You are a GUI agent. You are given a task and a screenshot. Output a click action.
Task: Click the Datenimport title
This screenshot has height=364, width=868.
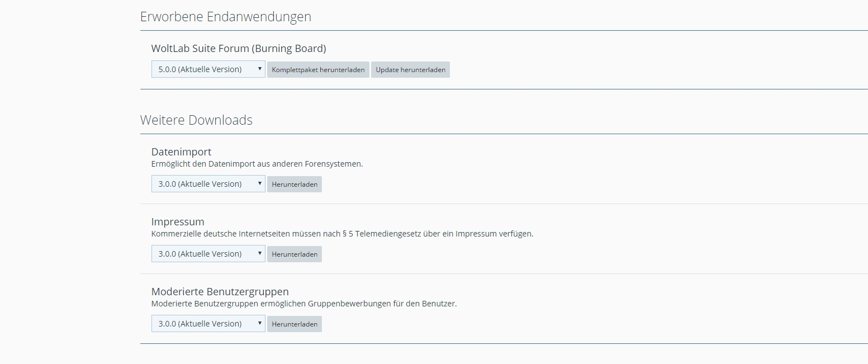181,152
